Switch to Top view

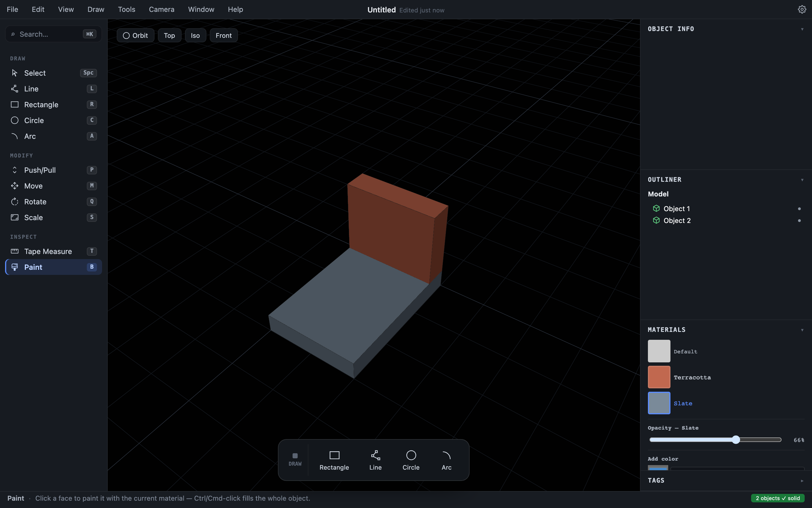pyautogui.click(x=169, y=36)
